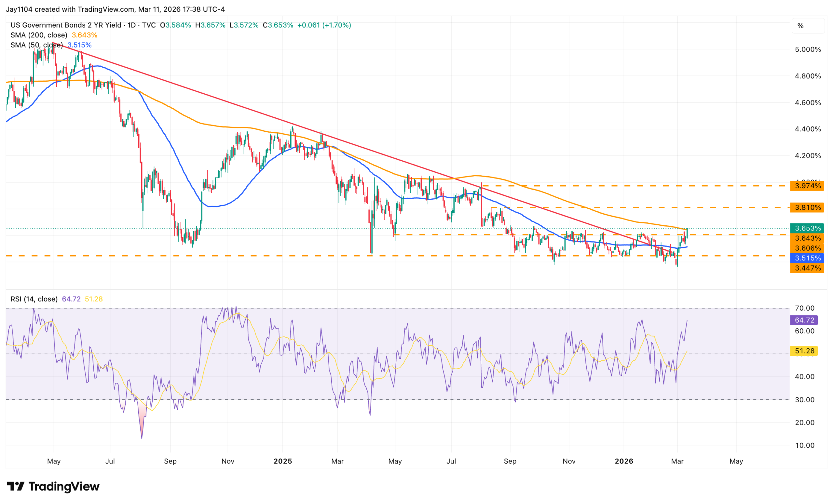
Task: Click the orange 3.643% SMA price label
Action: [807, 238]
